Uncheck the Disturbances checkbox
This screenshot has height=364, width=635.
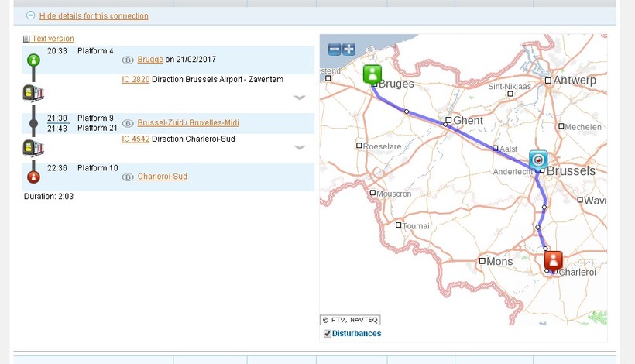(x=328, y=334)
